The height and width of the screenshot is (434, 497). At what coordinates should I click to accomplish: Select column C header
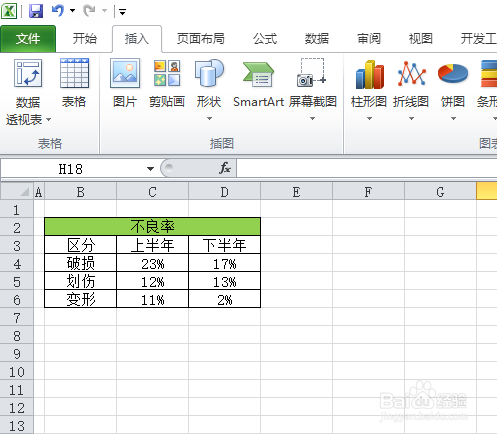tap(152, 192)
